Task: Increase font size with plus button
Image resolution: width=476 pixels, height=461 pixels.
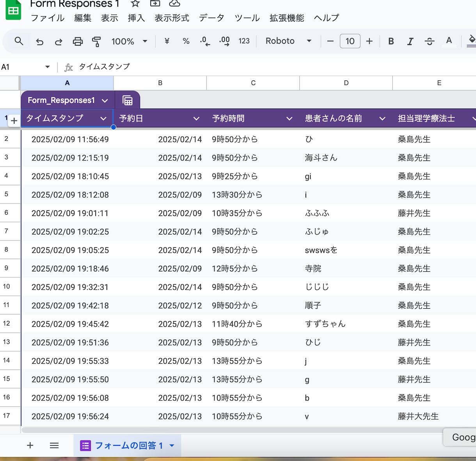Action: click(x=369, y=41)
